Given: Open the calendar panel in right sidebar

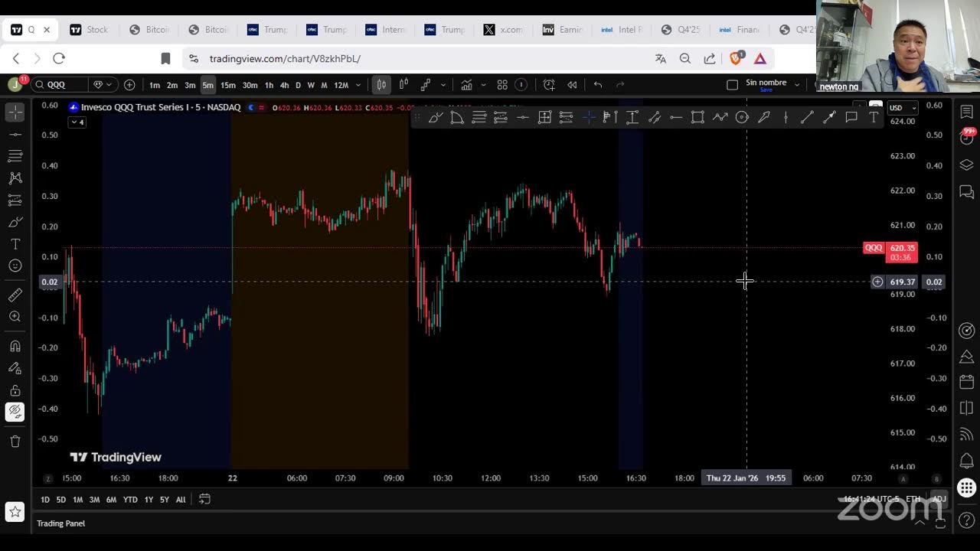Looking at the screenshot, I should point(967,381).
